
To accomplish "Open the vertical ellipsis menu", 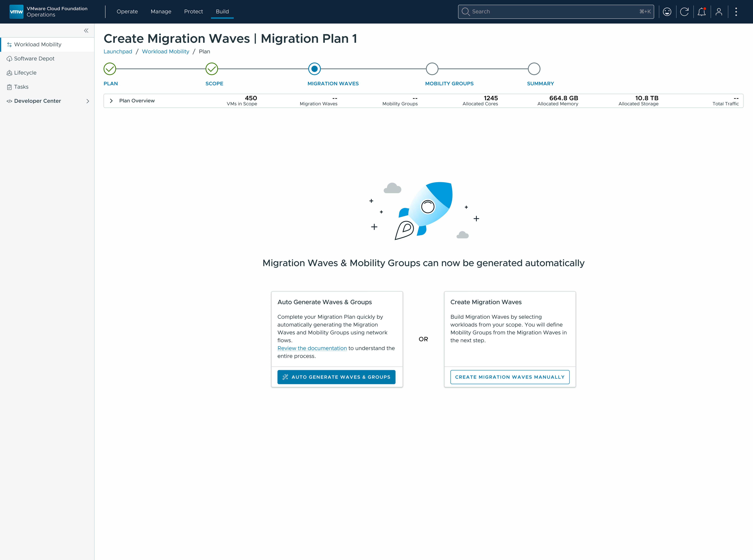I will (x=736, y=12).
